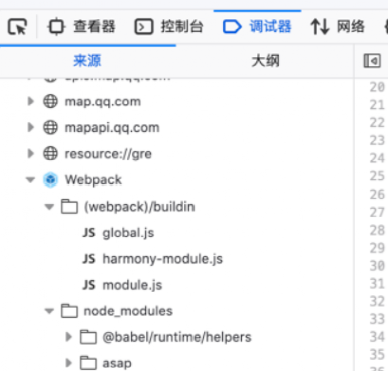Click the 调试器 debugger tag icon

pyautogui.click(x=232, y=27)
